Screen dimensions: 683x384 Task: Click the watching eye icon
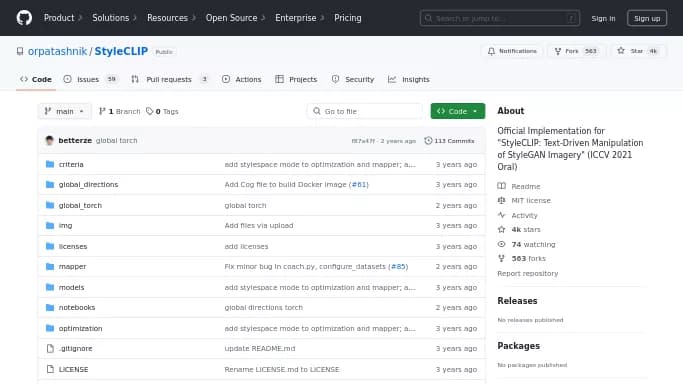[x=502, y=244]
